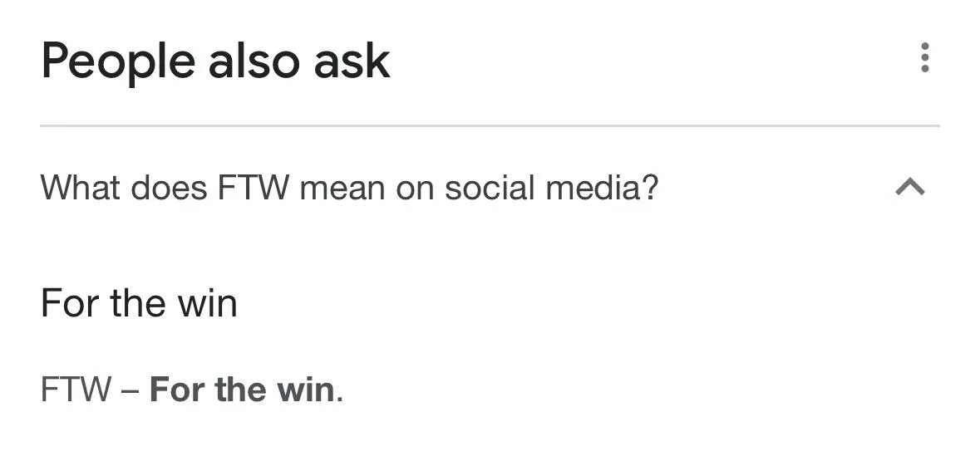Click the divider line under the heading

point(490,126)
